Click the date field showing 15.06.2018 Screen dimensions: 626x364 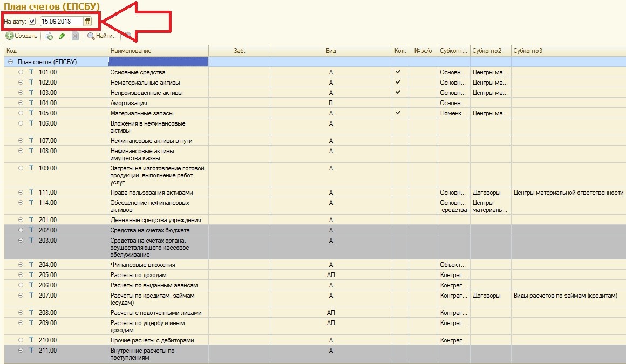[x=62, y=22]
